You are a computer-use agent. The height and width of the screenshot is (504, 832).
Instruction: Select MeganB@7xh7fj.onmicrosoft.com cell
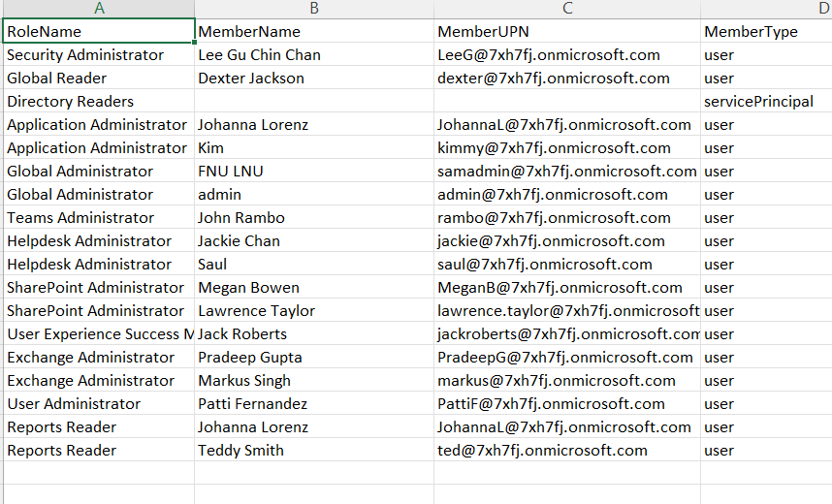click(x=567, y=288)
